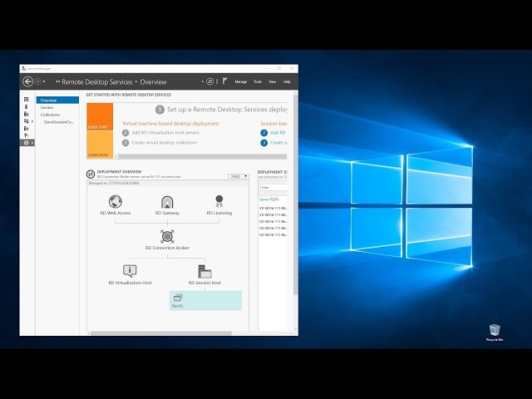Select the Recycle Bin desktop icon
Image resolution: width=532 pixels, height=399 pixels.
(495, 332)
